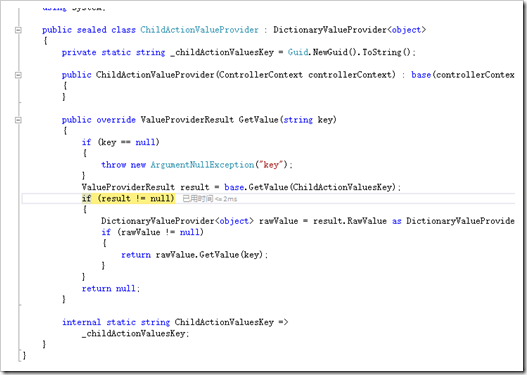Click 'public override' keywords of GetValue

[x=98, y=120]
